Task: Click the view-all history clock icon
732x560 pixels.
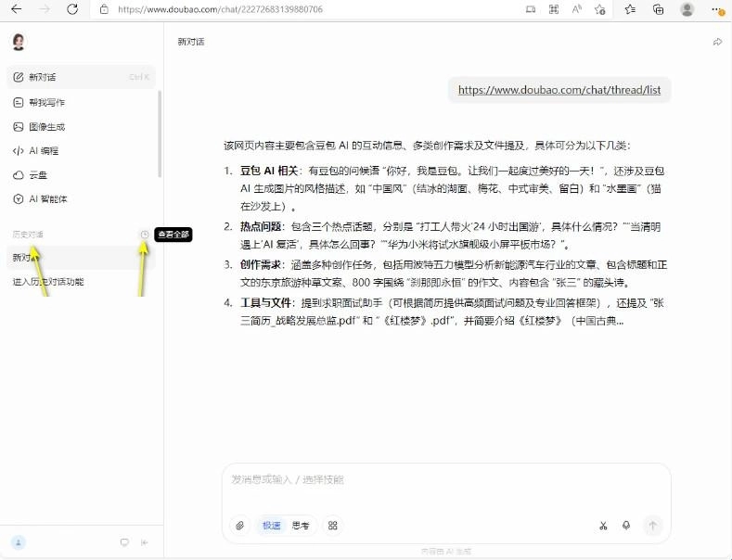Action: 145,235
